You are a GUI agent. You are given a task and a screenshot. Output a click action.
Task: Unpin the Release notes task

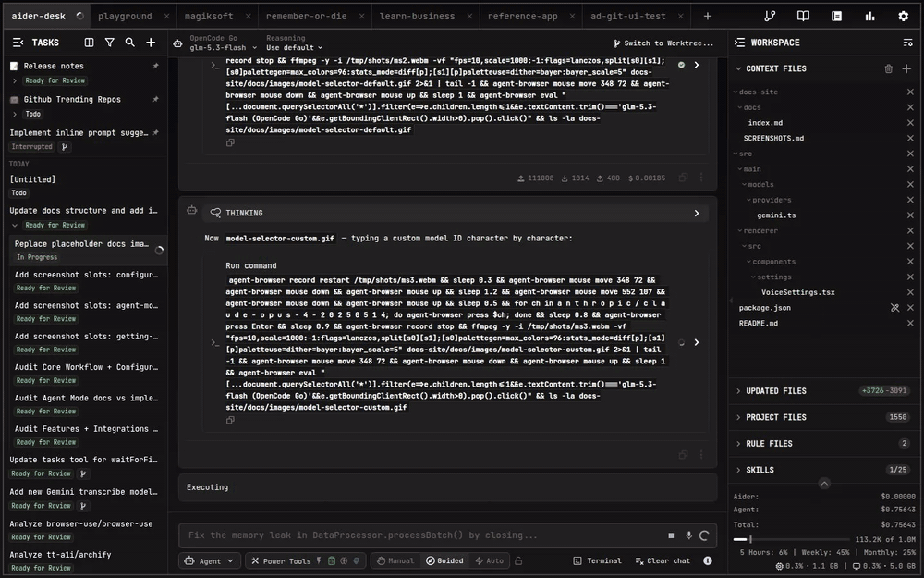pos(155,66)
